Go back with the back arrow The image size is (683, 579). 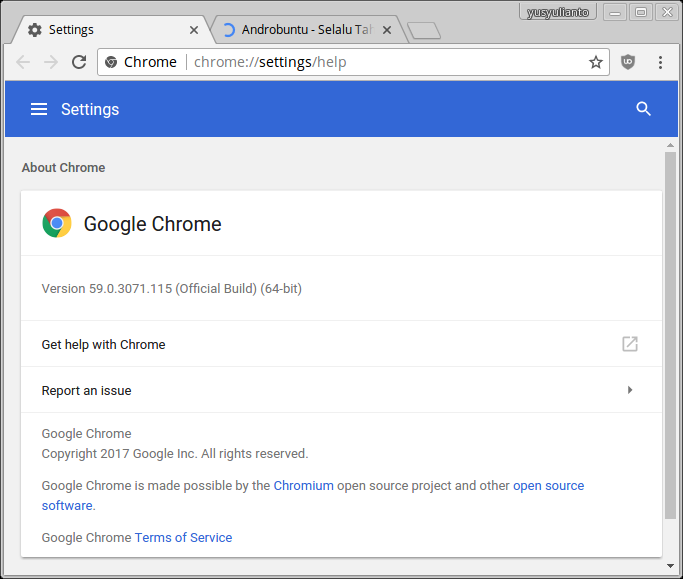[x=23, y=62]
